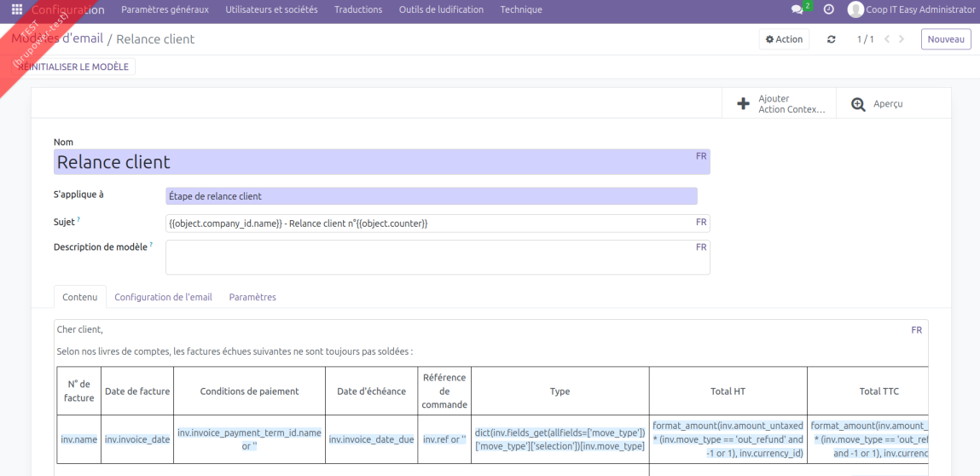Click the Aperçu button label
Image resolution: width=980 pixels, height=476 pixels.
pyautogui.click(x=888, y=104)
